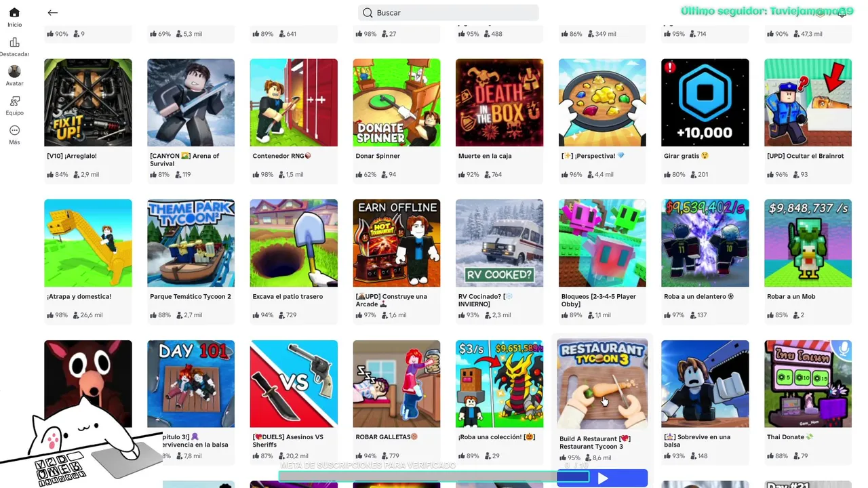Click the Excava el patio trasero title
The width and height of the screenshot is (868, 488).
coord(288,297)
